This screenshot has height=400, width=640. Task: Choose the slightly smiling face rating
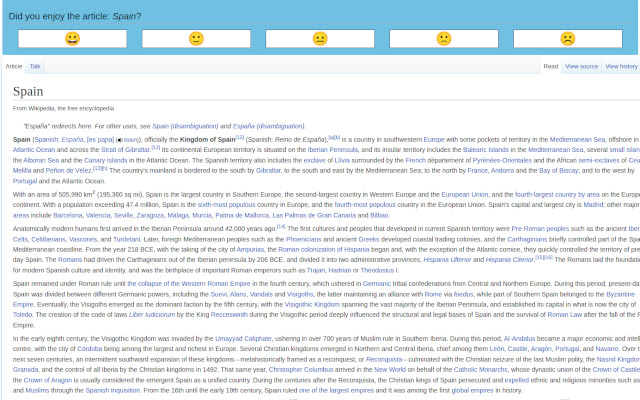(x=196, y=39)
